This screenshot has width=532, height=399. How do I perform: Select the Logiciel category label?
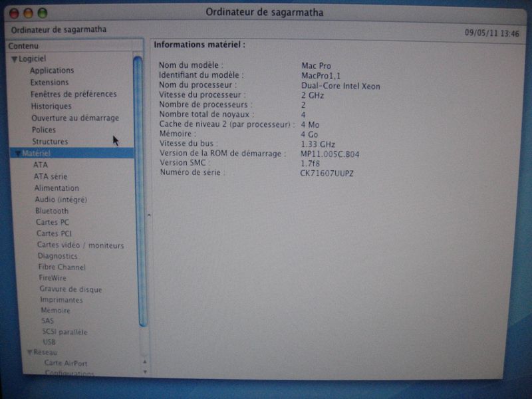click(x=32, y=59)
